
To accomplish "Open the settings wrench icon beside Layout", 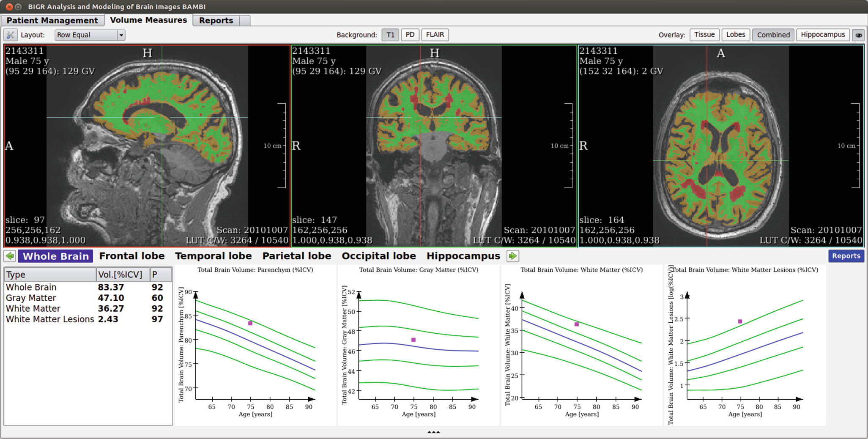I will (x=10, y=35).
